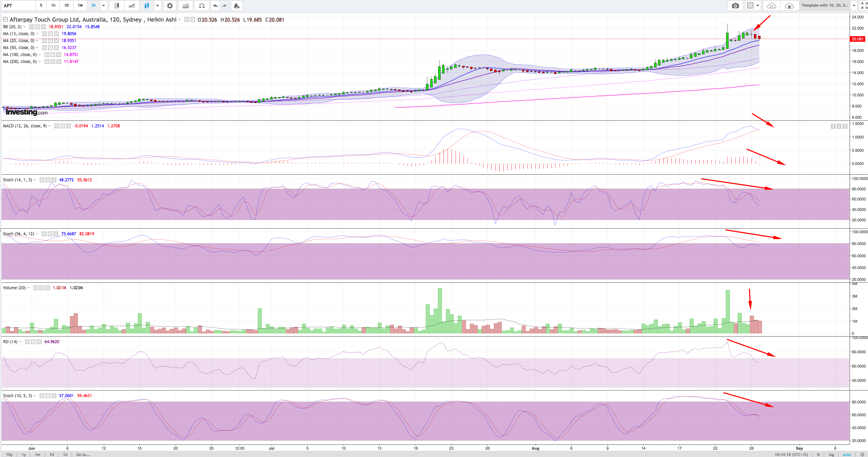Screen dimensions: 868x457
Task: Open the indicators menu icon
Action: pyautogui.click(x=186, y=6)
